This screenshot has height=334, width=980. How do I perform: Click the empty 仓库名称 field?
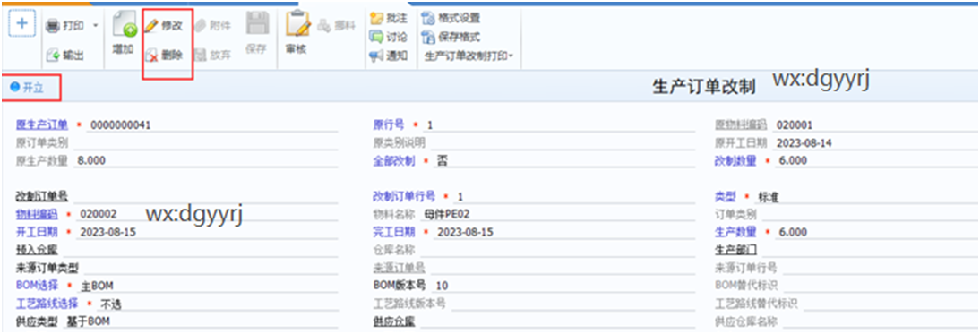coord(557,250)
